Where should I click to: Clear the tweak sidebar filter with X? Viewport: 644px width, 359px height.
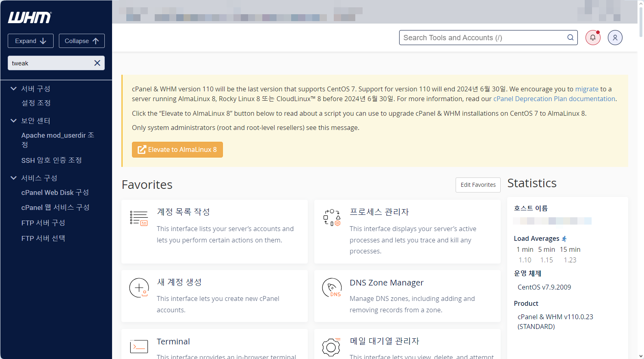pyautogui.click(x=97, y=63)
